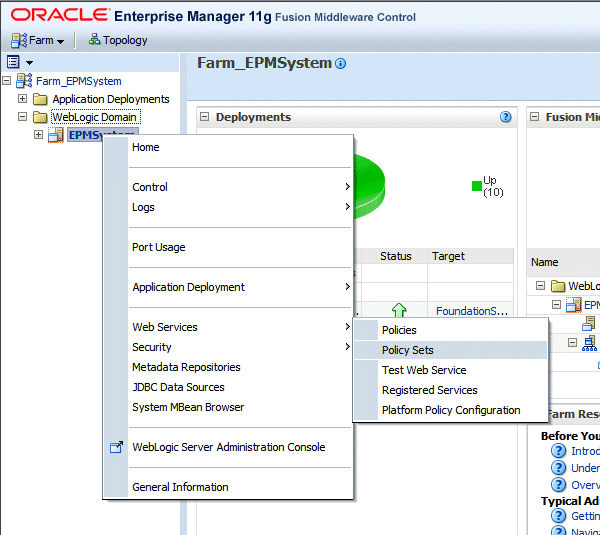Image resolution: width=600 pixels, height=535 pixels.
Task: Collapse the Farm_EPMSystem tree node
Action: tap(7, 81)
